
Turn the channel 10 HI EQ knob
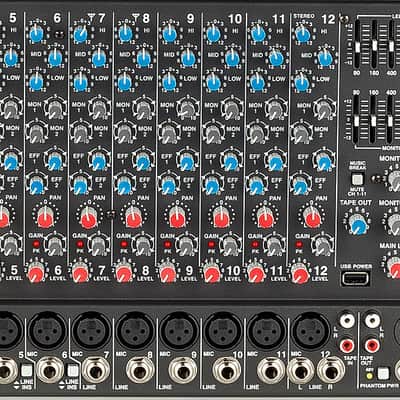tap(214, 34)
